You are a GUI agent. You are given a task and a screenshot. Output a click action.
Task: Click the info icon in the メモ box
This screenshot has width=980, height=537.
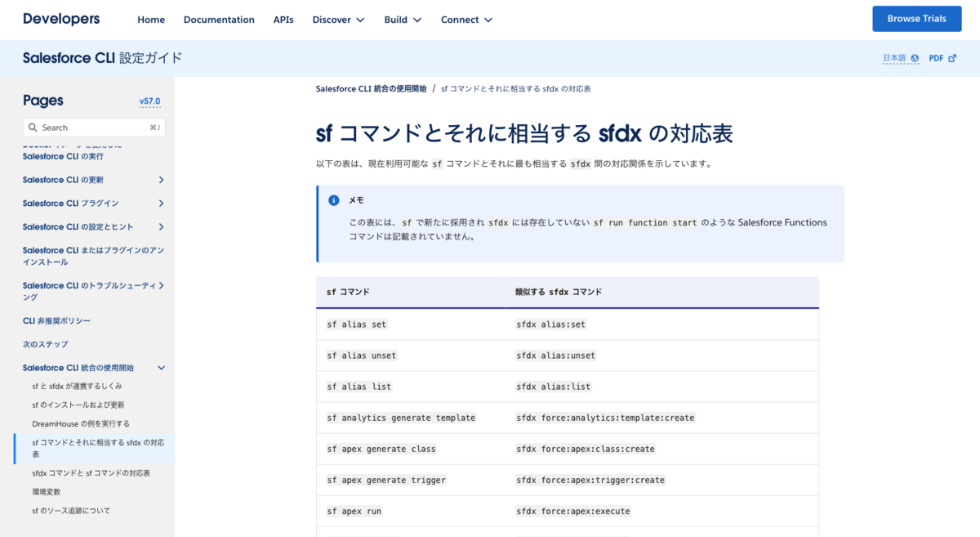coord(333,200)
